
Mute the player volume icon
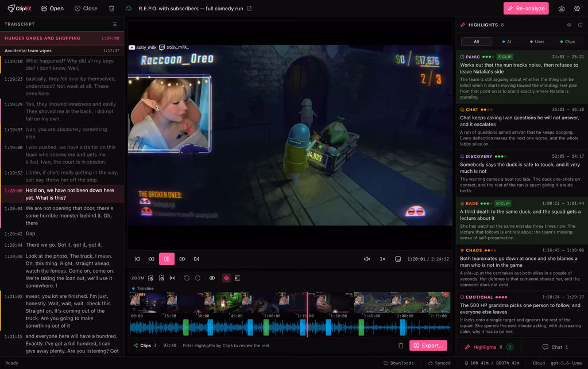click(367, 259)
